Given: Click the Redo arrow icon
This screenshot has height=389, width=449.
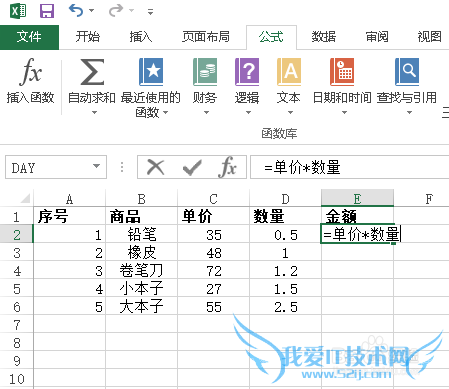Looking at the screenshot, I should [116, 11].
